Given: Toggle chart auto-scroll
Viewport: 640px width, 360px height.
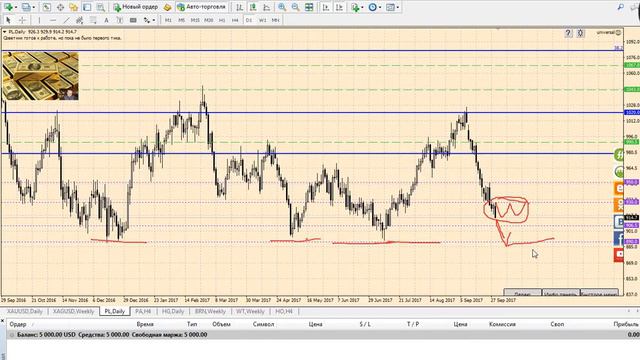Looking at the screenshot, I should pos(326,7).
